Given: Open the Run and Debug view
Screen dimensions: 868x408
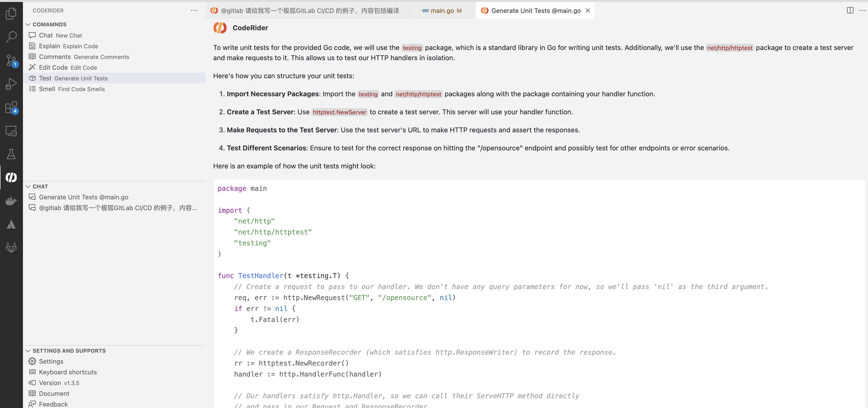Looking at the screenshot, I should 11,84.
